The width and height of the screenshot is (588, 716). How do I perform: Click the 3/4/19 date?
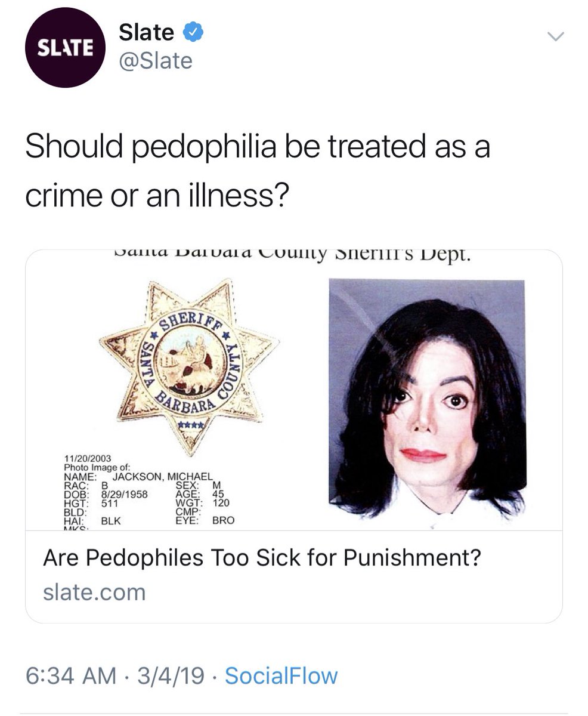click(x=171, y=676)
